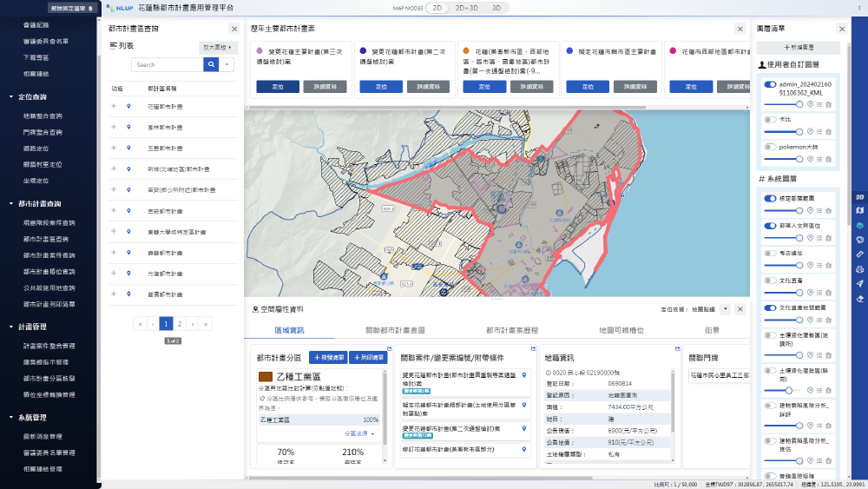Pop out the 都市計畫分區 card
This screenshot has width=868, height=489.
pos(389,349)
